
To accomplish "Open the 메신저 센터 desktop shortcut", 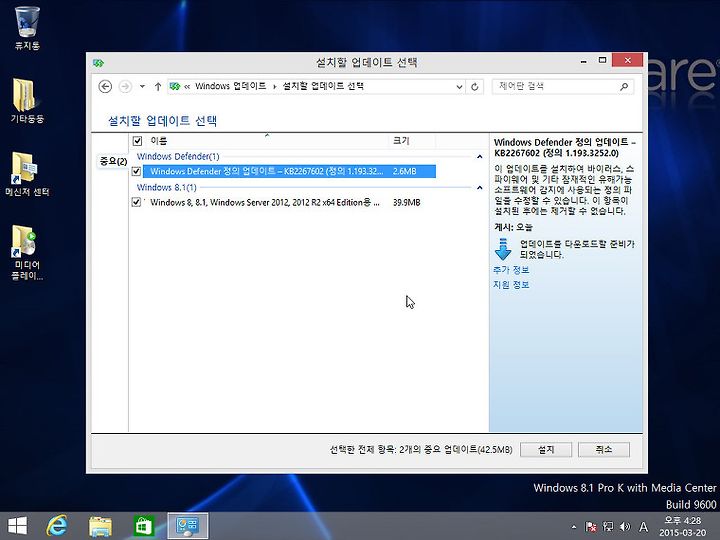I will click(27, 174).
